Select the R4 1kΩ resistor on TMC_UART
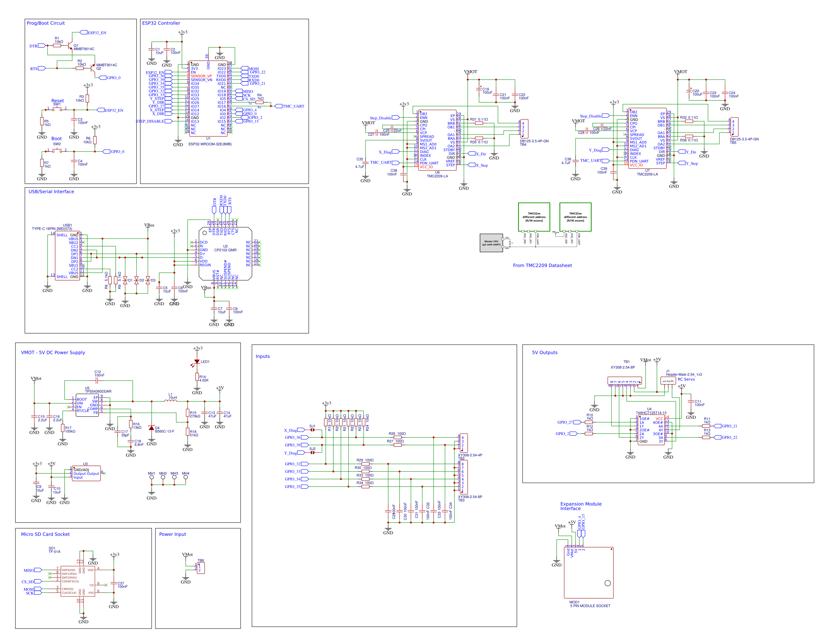This screenshot has height=644, width=833. tap(259, 102)
